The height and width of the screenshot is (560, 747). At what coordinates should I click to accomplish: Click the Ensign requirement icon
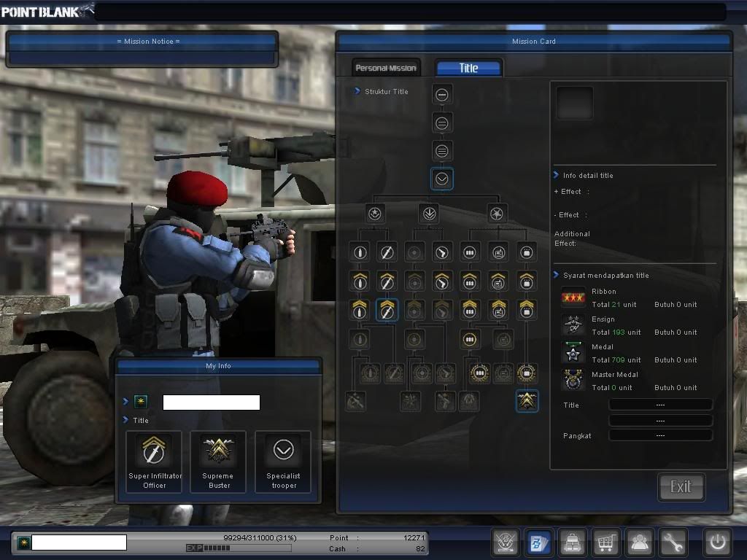573,325
